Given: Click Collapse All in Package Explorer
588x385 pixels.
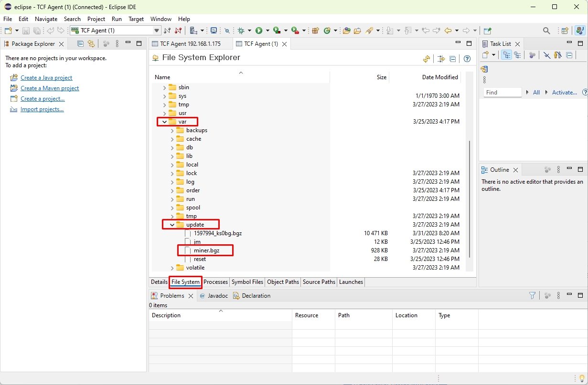Looking at the screenshot, I should pyautogui.click(x=80, y=44).
